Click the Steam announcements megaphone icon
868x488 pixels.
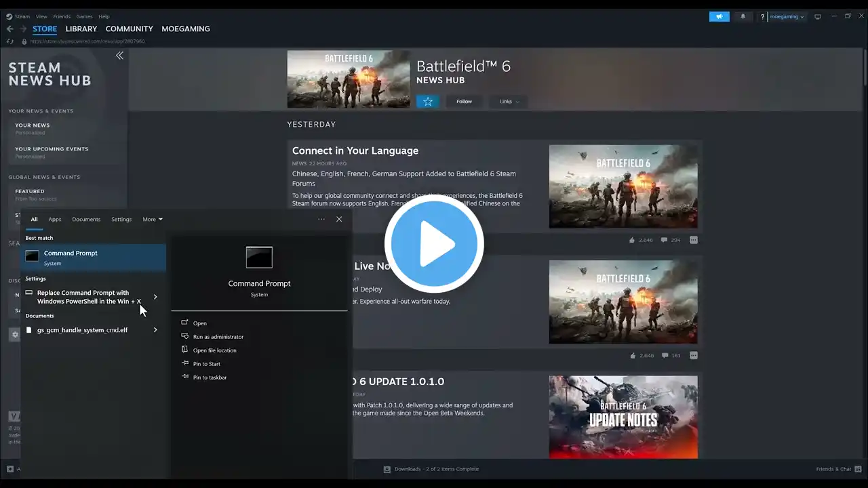coord(719,16)
